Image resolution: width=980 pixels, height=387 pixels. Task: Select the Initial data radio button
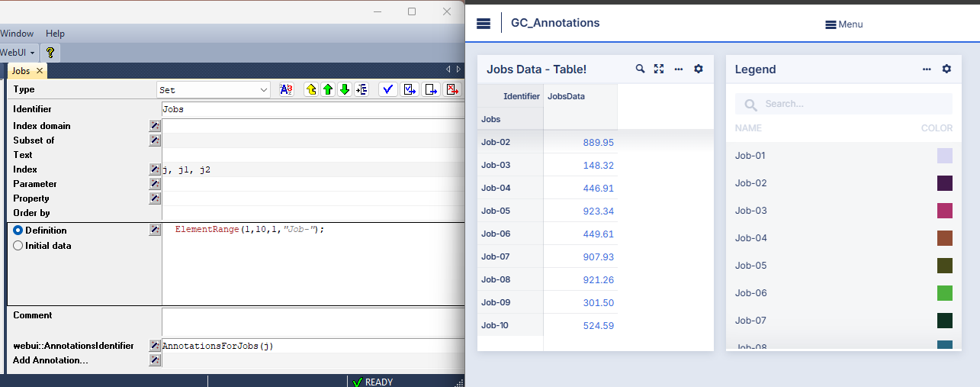tap(18, 246)
